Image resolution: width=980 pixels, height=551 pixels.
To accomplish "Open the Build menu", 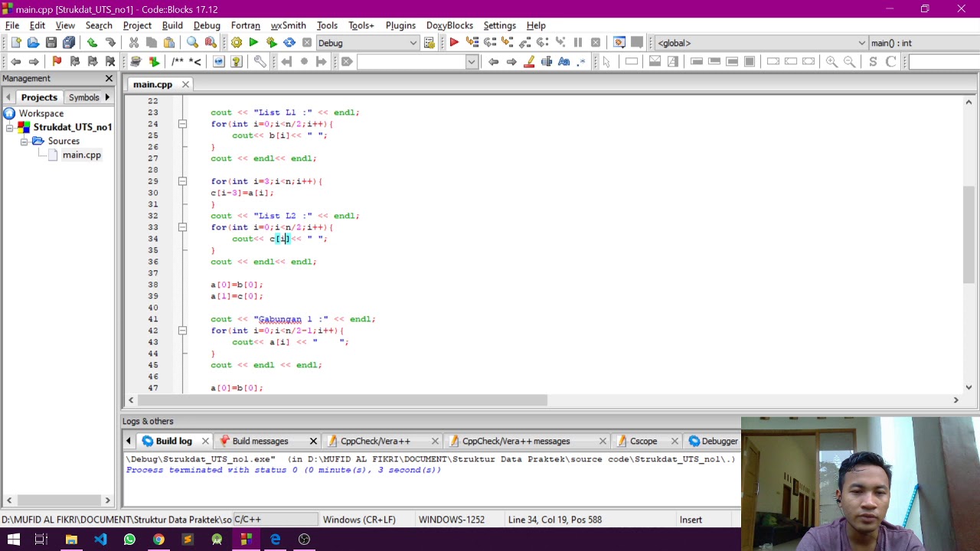I will [172, 25].
